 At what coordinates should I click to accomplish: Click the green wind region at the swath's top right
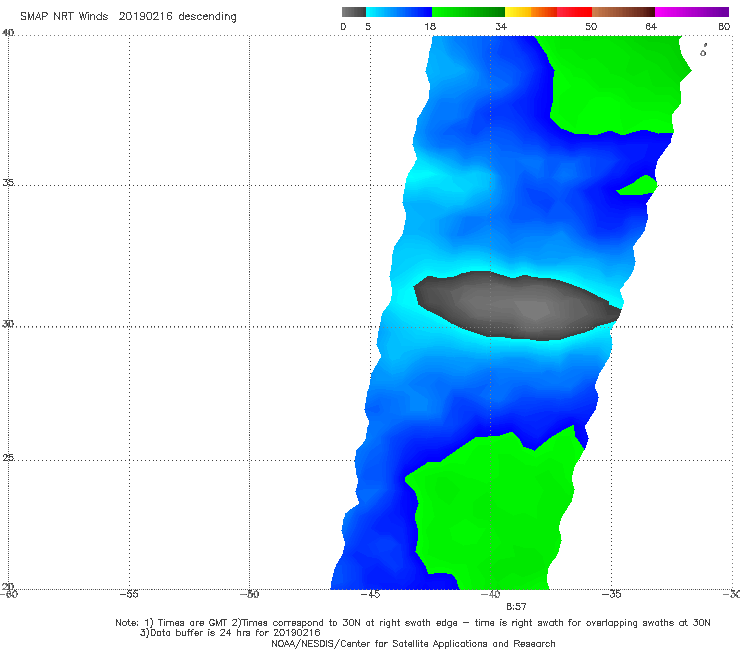click(614, 85)
